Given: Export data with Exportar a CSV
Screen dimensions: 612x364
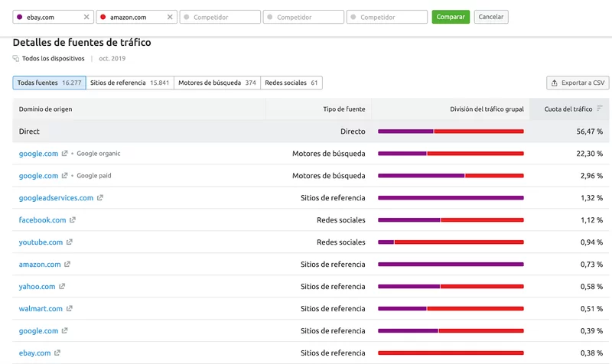Looking at the screenshot, I should coord(578,83).
